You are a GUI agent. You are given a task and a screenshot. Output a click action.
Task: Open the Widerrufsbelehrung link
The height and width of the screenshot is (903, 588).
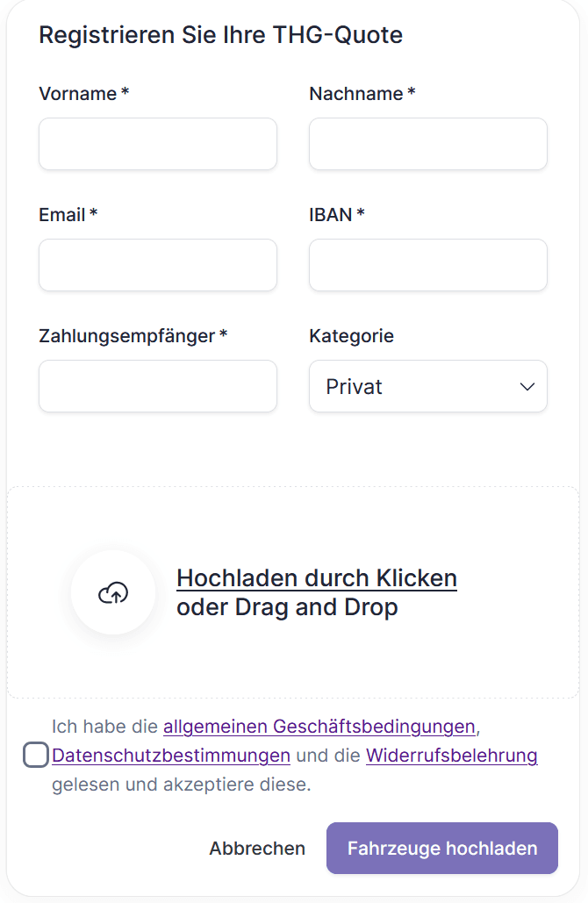[451, 755]
